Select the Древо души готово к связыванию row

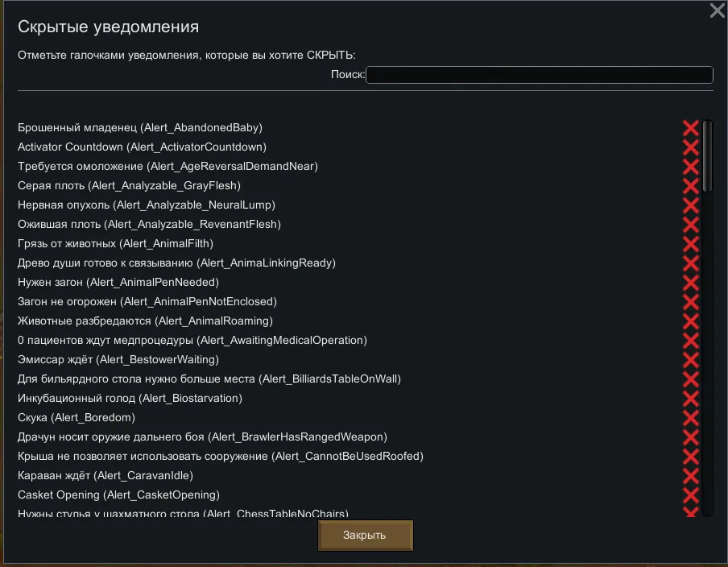tap(176, 263)
